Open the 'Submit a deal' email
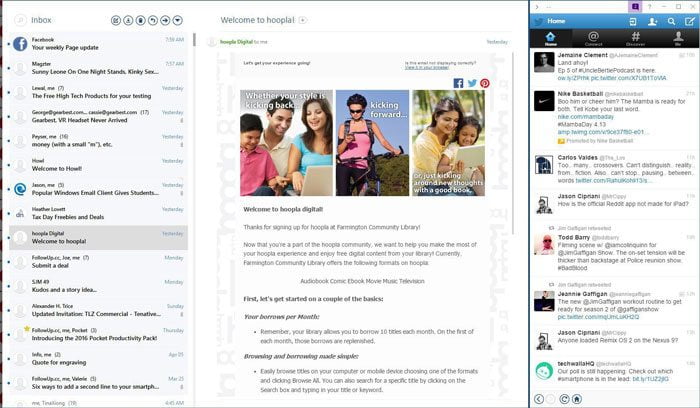 point(98,262)
